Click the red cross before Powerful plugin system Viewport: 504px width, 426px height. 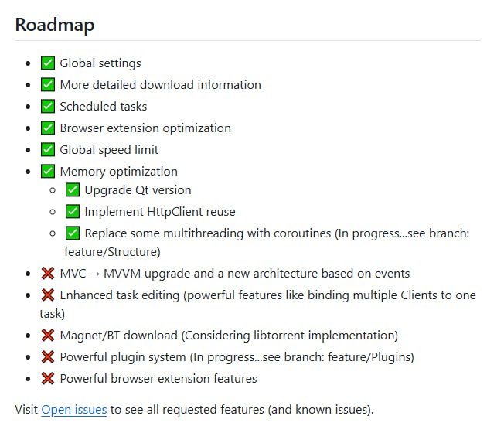tap(47, 357)
